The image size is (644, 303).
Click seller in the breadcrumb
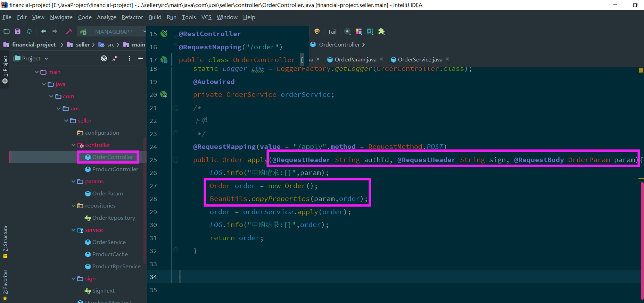click(x=83, y=44)
